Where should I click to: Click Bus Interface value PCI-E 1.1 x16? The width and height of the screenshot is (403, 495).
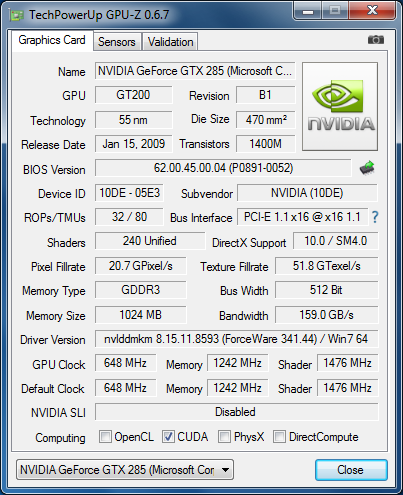coord(302,217)
